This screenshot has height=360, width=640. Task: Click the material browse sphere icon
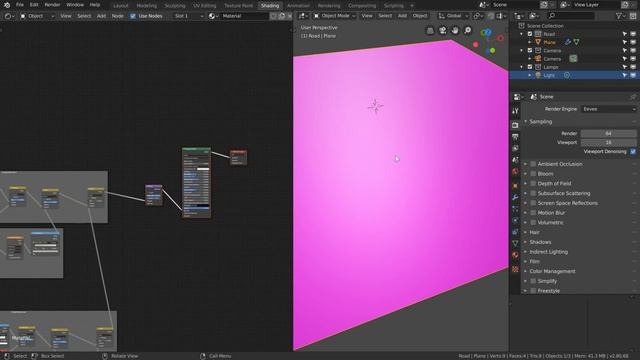(212, 16)
